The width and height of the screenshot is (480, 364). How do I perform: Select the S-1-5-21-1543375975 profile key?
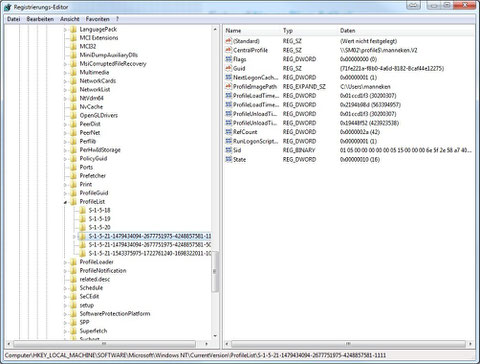tap(149, 253)
